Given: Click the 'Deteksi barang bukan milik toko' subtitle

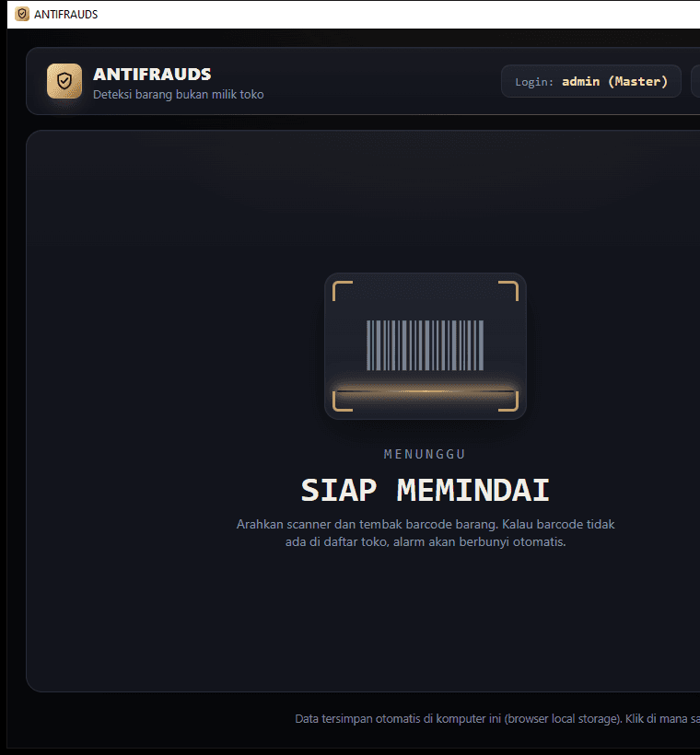Looking at the screenshot, I should point(179,94).
